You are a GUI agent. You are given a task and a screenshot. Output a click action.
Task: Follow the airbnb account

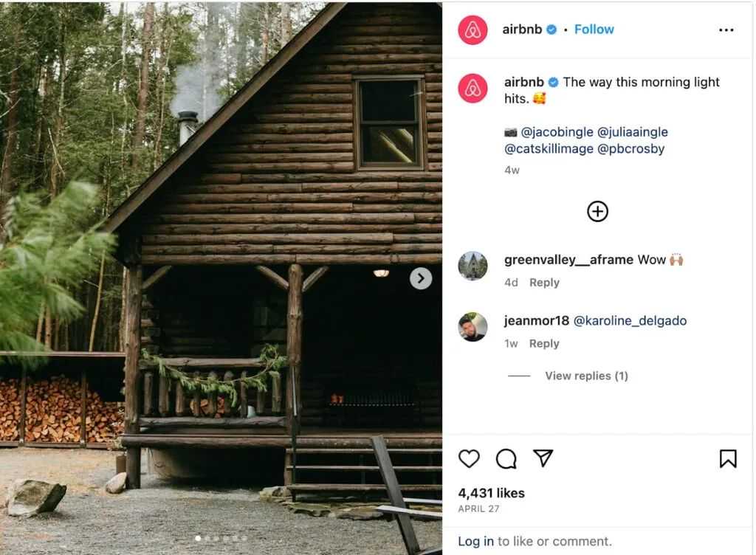[x=594, y=30]
